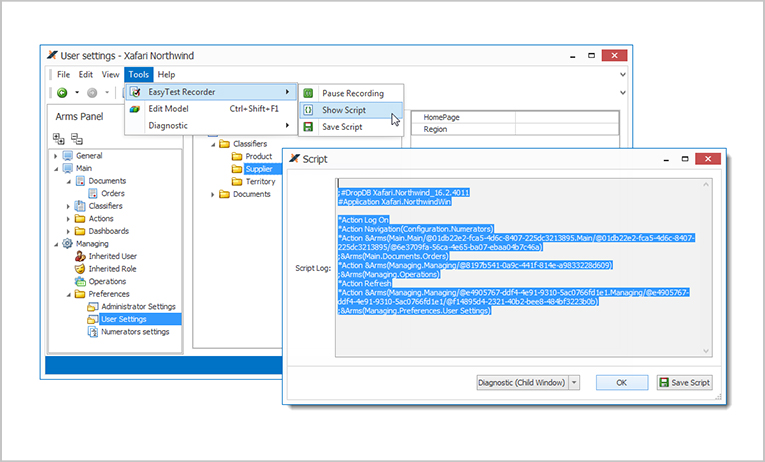765x462 pixels.
Task: Click Collapse All icon in Arms Panel
Action: tap(77, 139)
